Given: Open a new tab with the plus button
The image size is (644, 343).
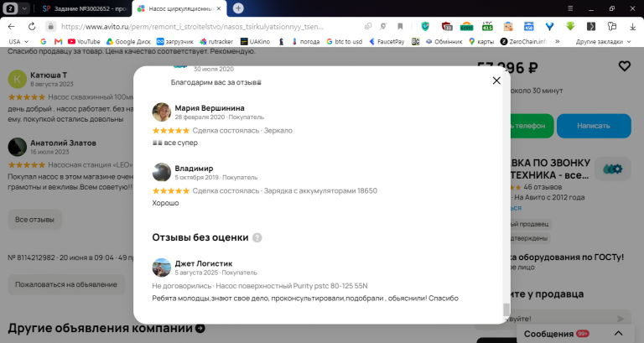Looking at the screenshot, I should [238, 8].
